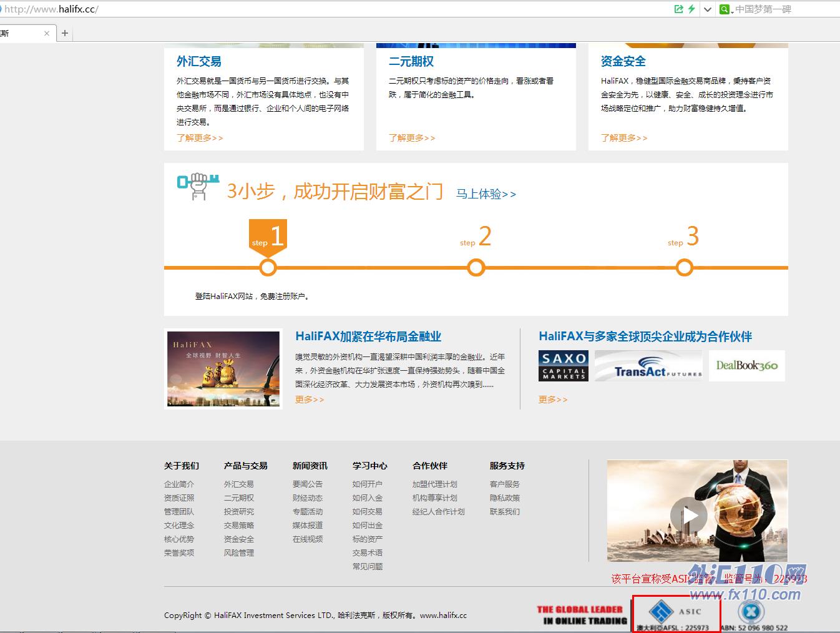
Task: Click the green lightning speed-mode icon
Action: pos(691,9)
